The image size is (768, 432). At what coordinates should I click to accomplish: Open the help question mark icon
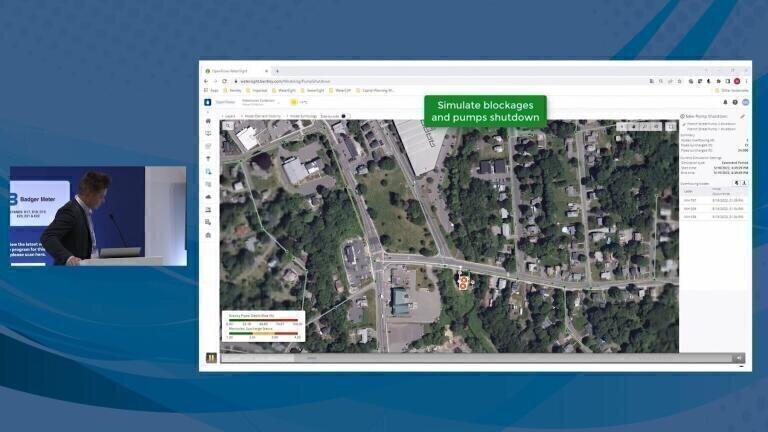[735, 102]
